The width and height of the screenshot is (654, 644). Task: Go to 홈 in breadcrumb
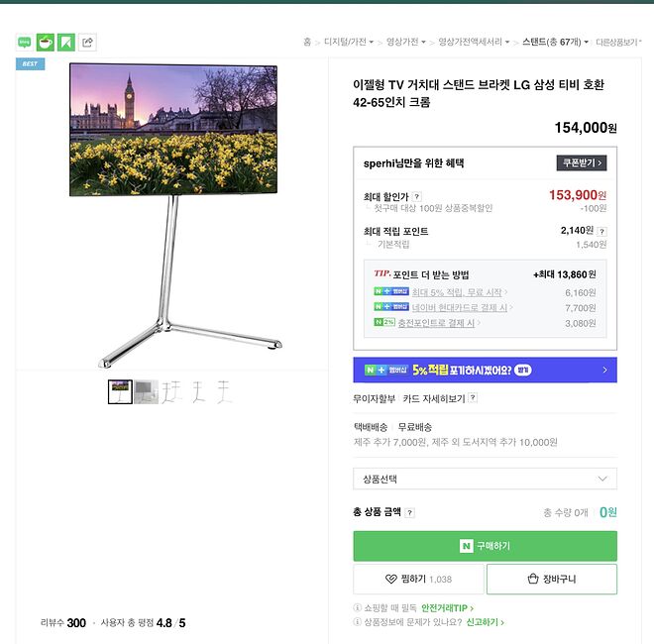coord(307,42)
